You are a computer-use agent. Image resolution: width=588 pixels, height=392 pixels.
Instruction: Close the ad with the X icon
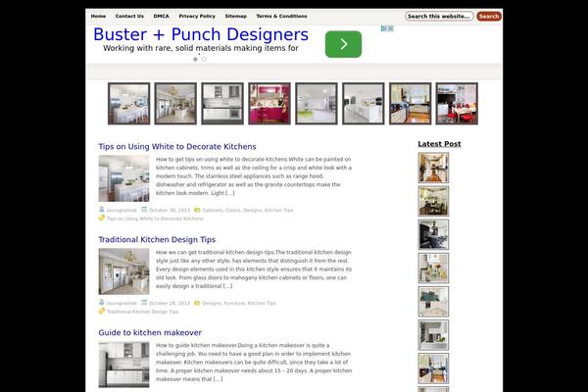click(x=390, y=28)
